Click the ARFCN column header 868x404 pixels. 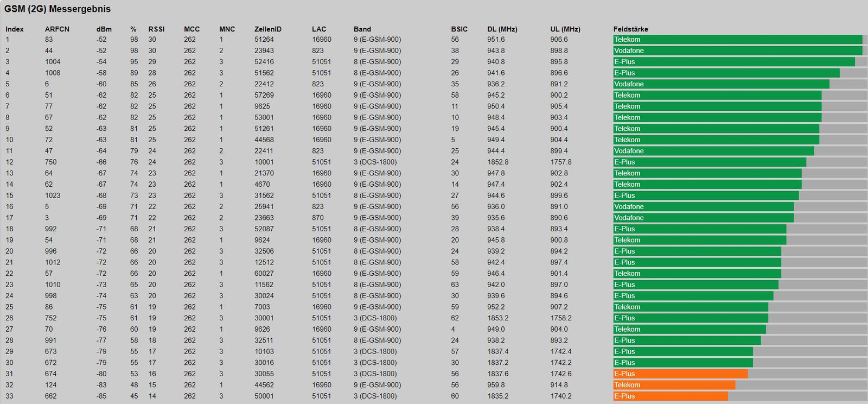(57, 29)
